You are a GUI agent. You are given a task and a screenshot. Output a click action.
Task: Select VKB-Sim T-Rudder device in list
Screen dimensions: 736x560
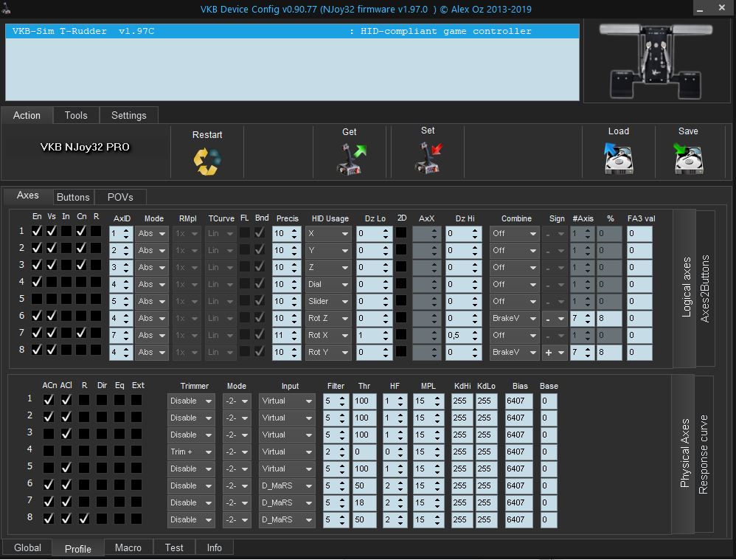click(292, 31)
